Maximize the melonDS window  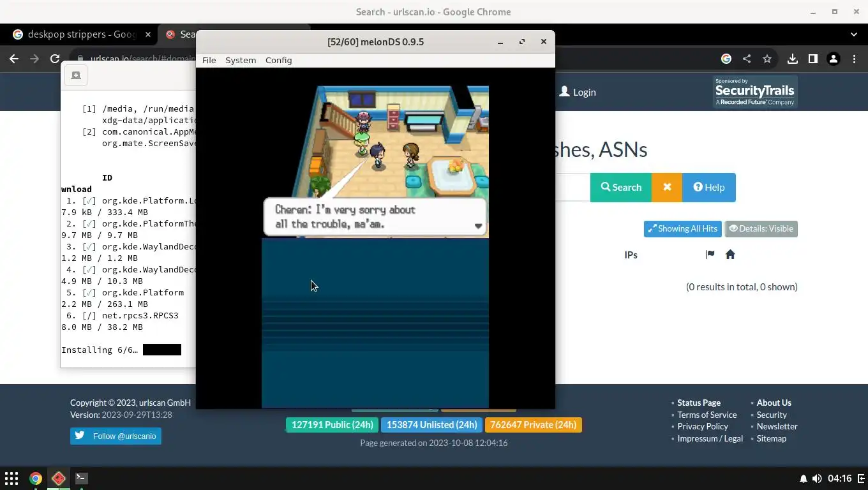point(521,41)
